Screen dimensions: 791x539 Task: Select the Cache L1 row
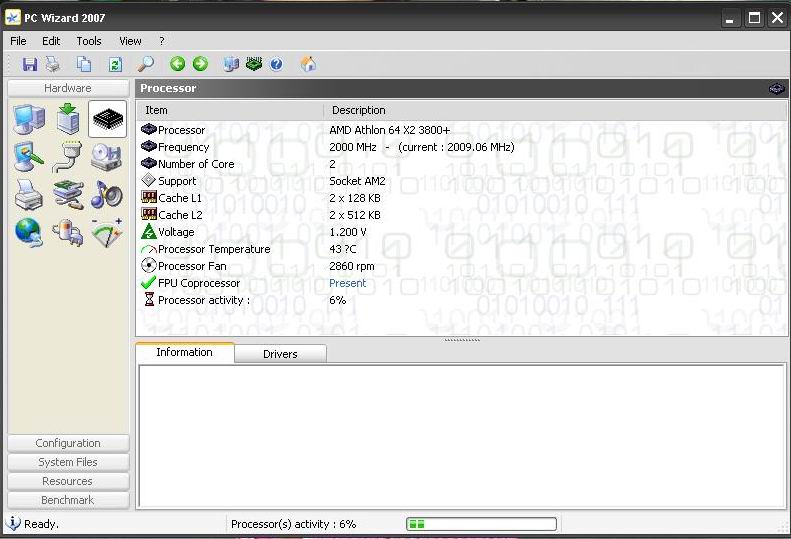pos(462,198)
